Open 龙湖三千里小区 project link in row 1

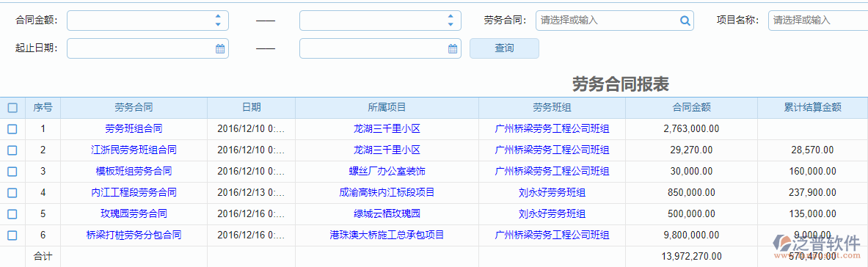click(x=387, y=129)
